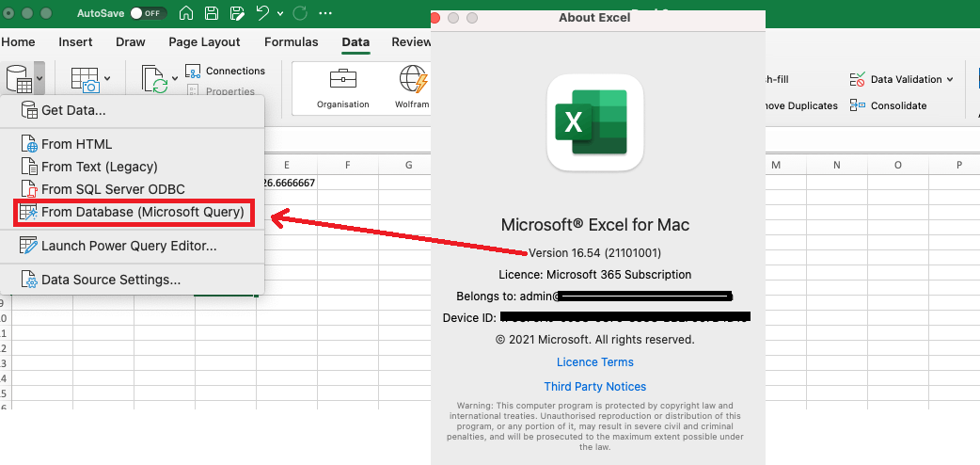The image size is (980, 465).
Task: Open the three-dots more commands menu
Action: click(x=325, y=13)
